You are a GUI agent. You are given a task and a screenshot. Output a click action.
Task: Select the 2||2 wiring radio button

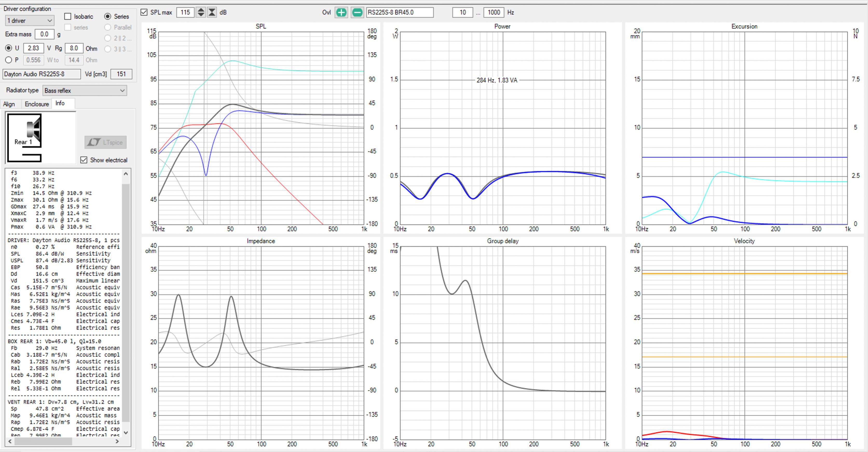click(107, 38)
